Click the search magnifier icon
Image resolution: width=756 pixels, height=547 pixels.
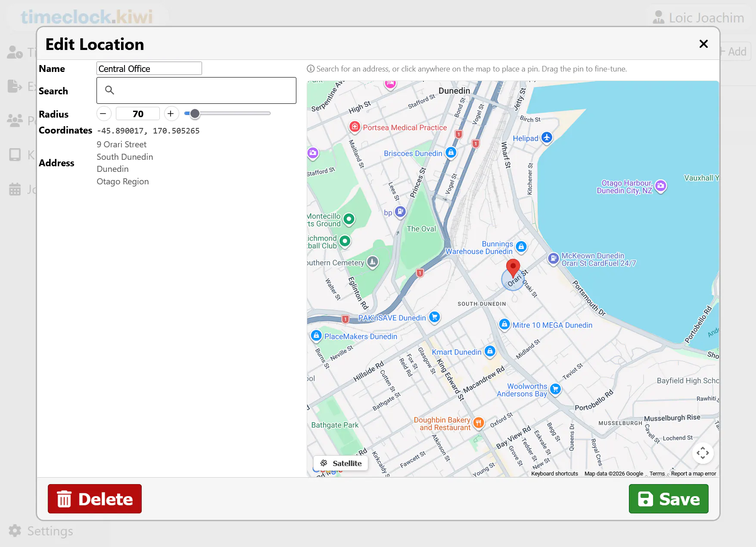point(110,90)
